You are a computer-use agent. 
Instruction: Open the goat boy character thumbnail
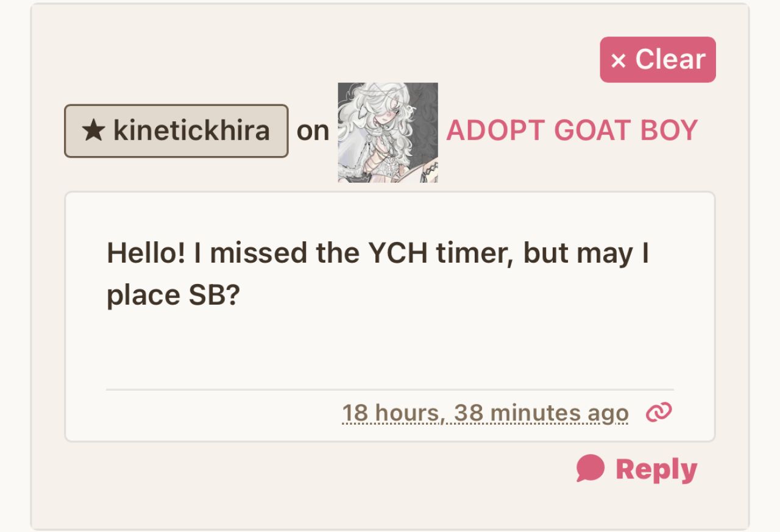click(x=388, y=132)
